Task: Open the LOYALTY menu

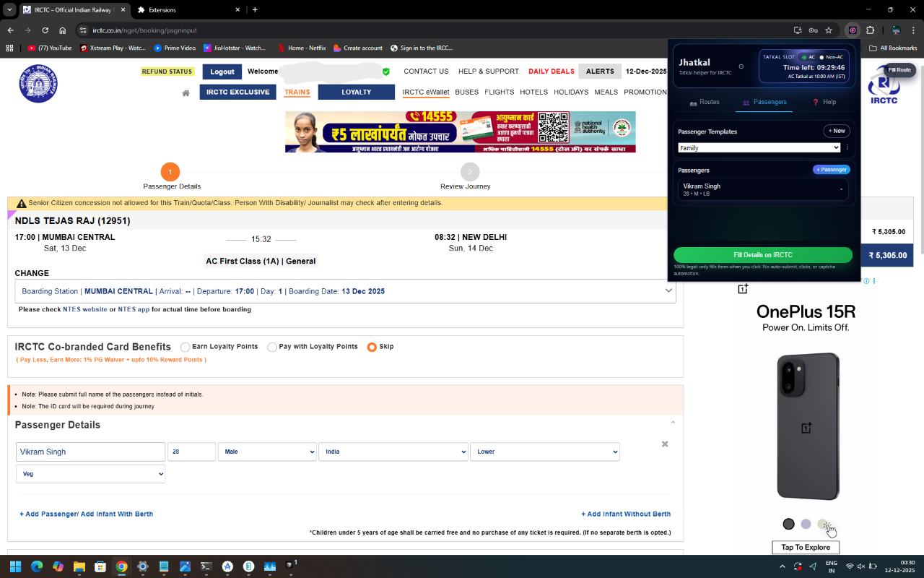Action: pyautogui.click(x=356, y=92)
